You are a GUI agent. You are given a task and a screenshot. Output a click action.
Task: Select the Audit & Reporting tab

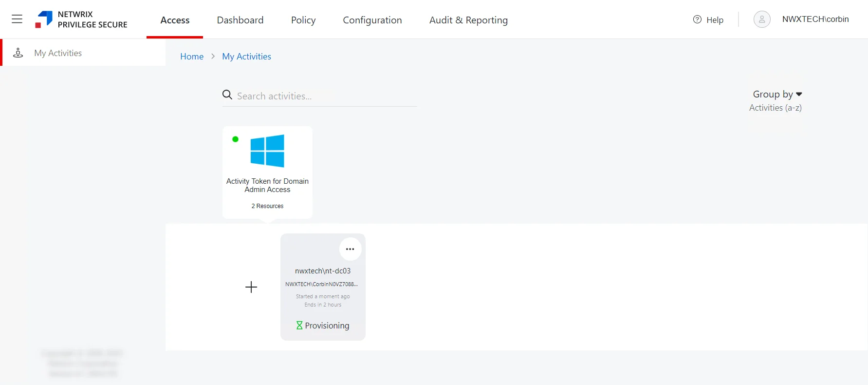[x=468, y=20]
